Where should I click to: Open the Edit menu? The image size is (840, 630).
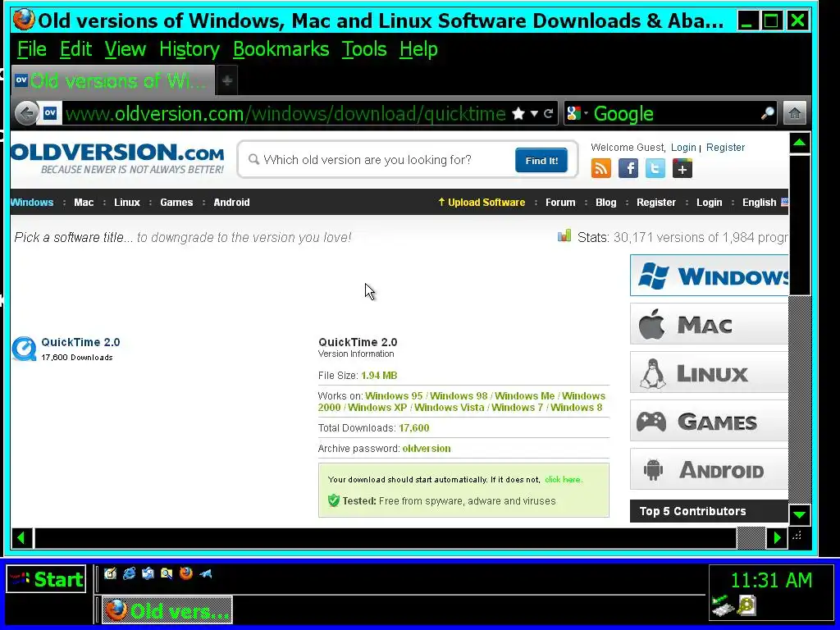[75, 49]
